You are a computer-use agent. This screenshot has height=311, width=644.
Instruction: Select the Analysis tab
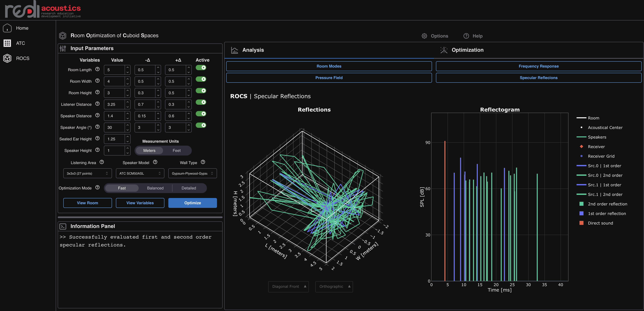tap(253, 50)
